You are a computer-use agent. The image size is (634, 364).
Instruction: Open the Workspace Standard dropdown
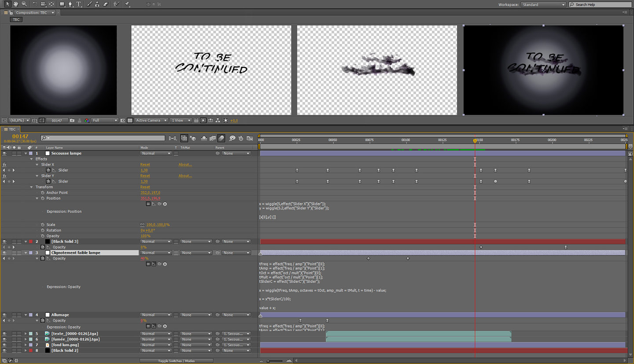pyautogui.click(x=543, y=4)
